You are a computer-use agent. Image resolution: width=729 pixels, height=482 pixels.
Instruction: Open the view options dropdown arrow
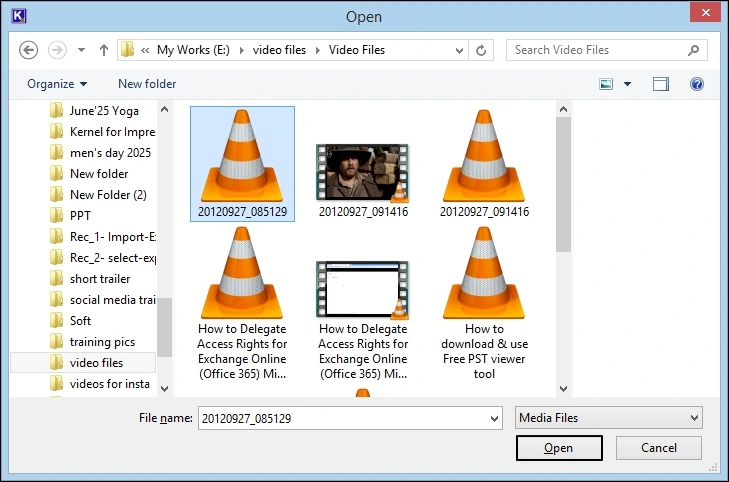(x=627, y=84)
